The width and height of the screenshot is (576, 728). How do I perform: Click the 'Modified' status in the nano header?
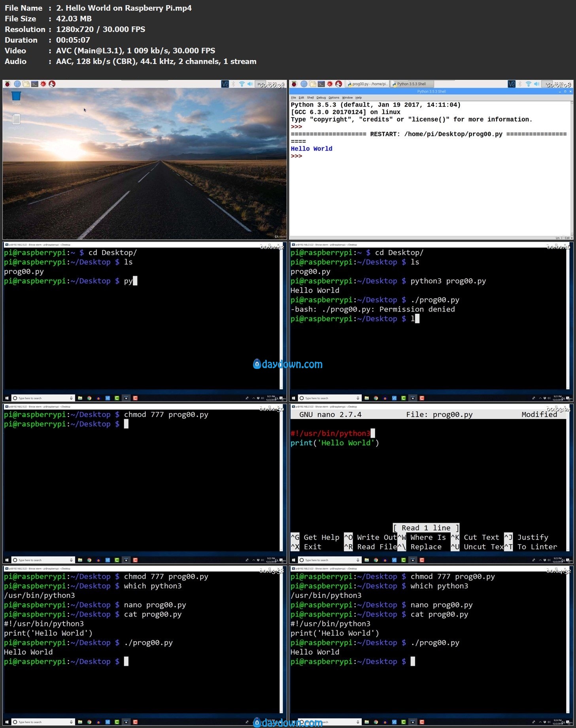click(x=539, y=415)
